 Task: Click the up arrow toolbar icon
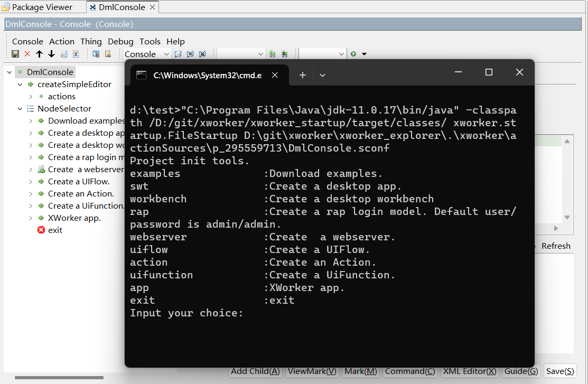pyautogui.click(x=39, y=53)
